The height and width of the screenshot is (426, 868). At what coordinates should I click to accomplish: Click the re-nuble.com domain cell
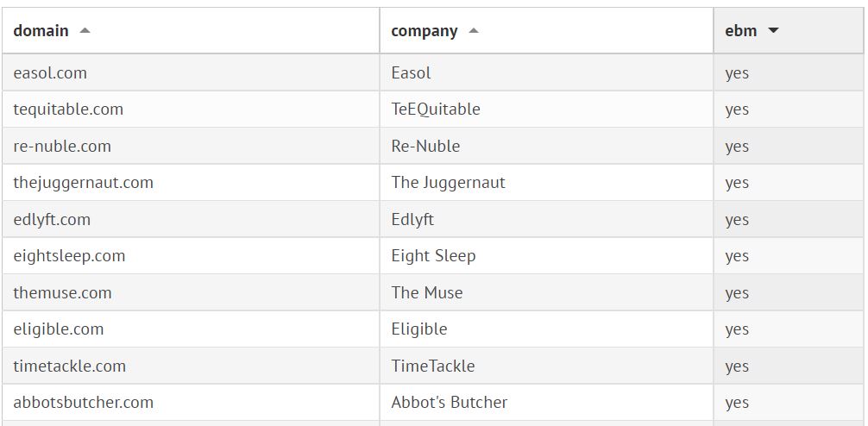[x=62, y=147]
